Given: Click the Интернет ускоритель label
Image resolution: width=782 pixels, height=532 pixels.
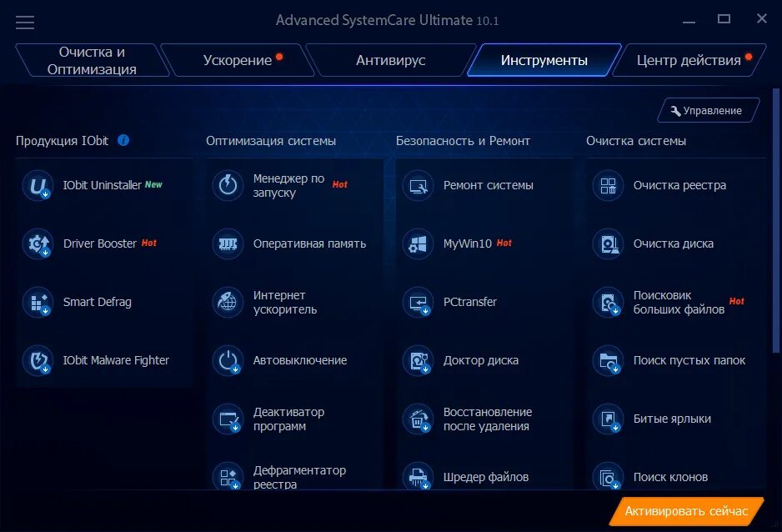Looking at the screenshot, I should tap(285, 302).
